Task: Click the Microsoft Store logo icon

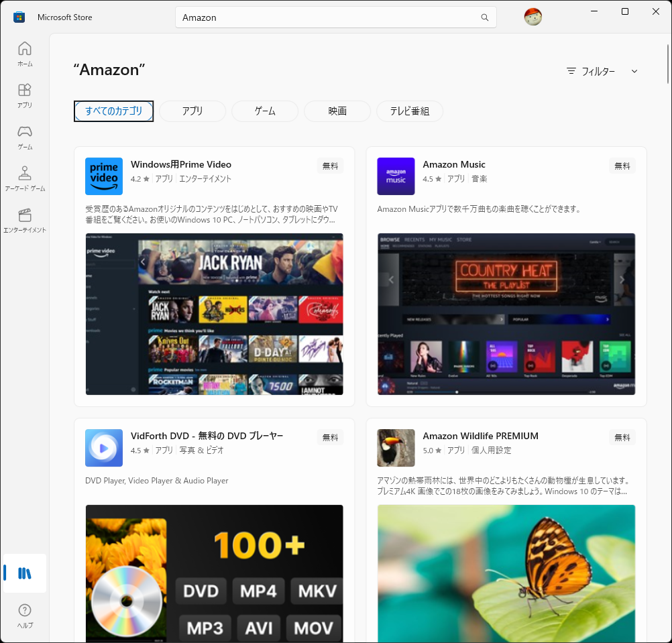Action: coord(19,17)
